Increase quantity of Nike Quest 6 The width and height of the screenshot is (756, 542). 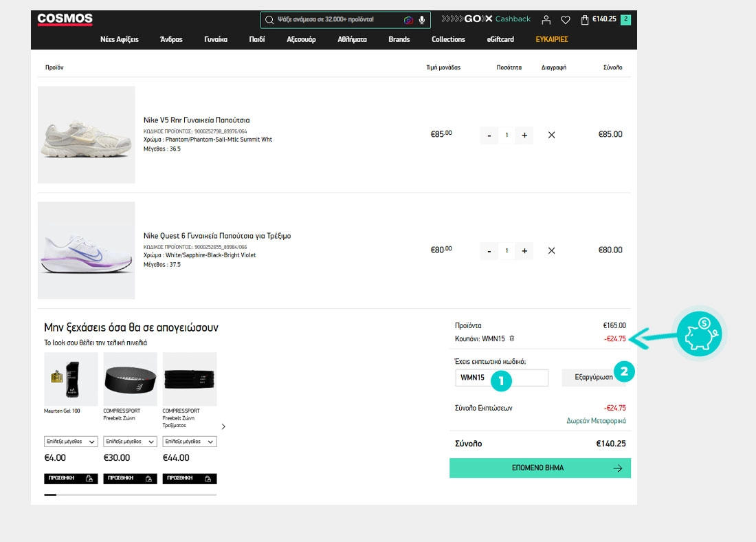[524, 251]
